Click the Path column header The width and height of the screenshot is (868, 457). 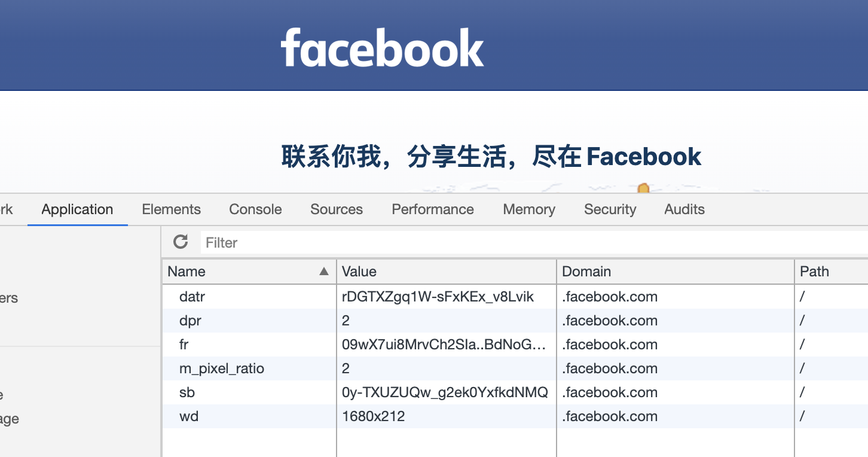point(831,272)
